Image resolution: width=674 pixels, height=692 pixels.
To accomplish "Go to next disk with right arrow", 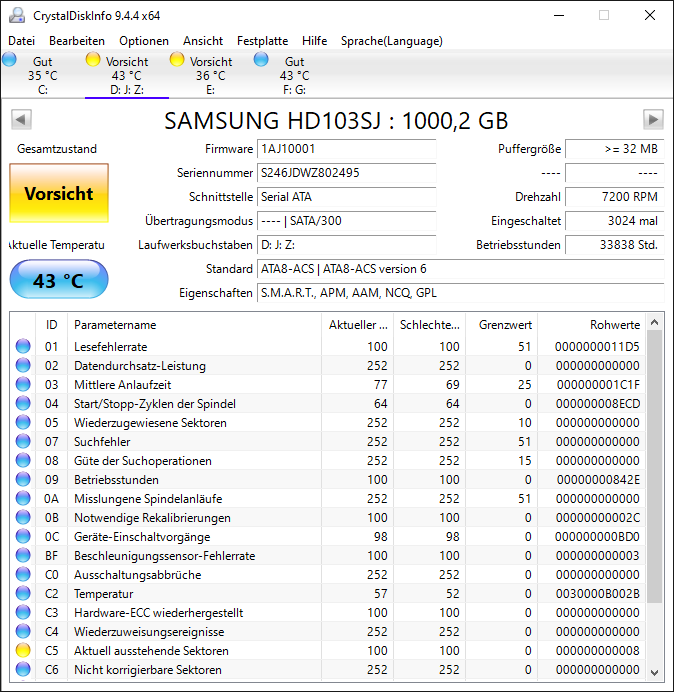I will click(x=653, y=119).
